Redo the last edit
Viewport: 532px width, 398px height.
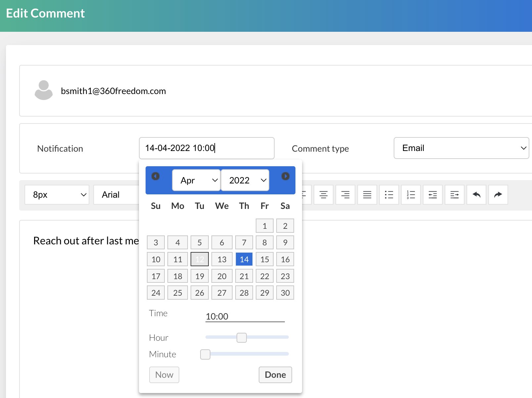(x=498, y=195)
